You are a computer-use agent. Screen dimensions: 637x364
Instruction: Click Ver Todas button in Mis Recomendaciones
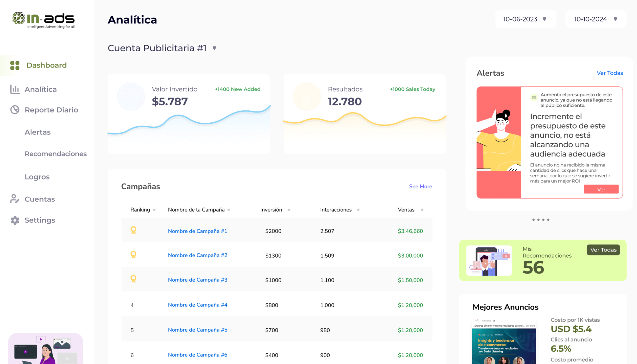(x=603, y=250)
